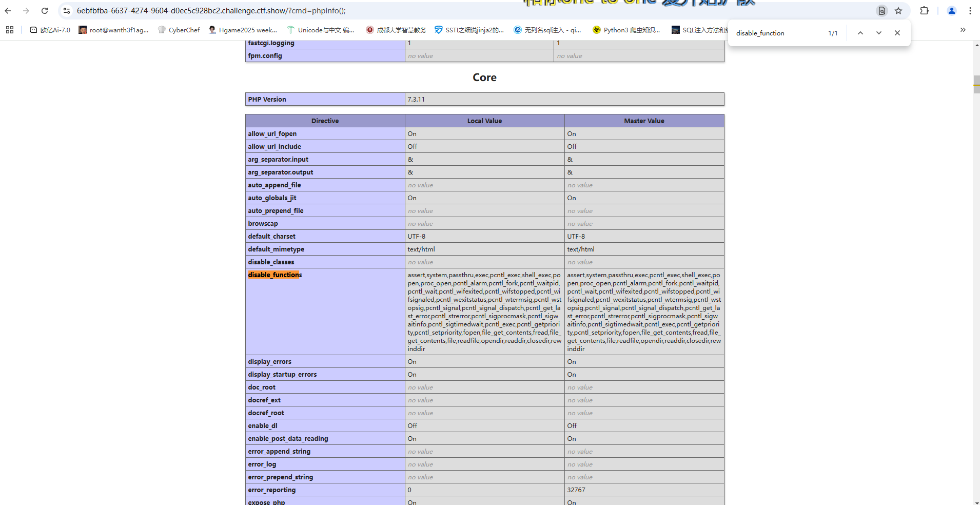
Task: Click inside the find text field
Action: click(777, 33)
